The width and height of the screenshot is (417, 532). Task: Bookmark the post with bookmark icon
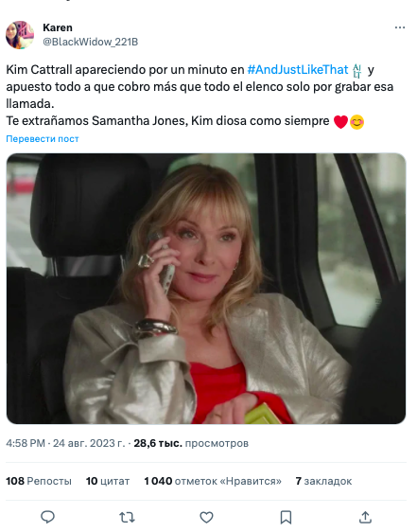(286, 517)
